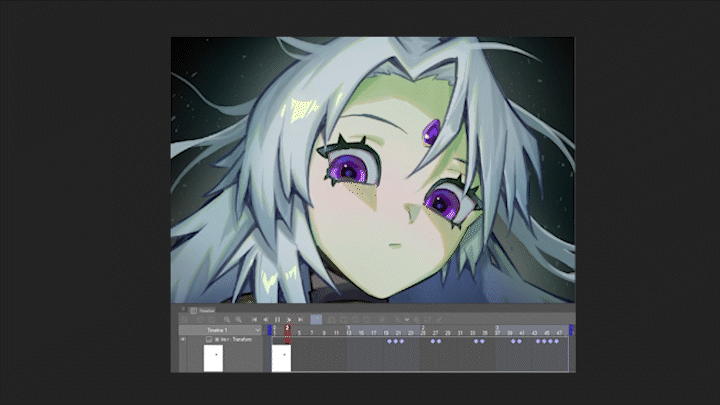Zoom out the timeline view

coord(227,320)
